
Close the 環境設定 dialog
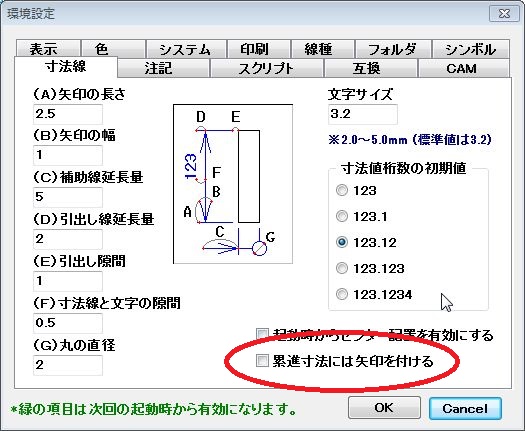(x=504, y=14)
